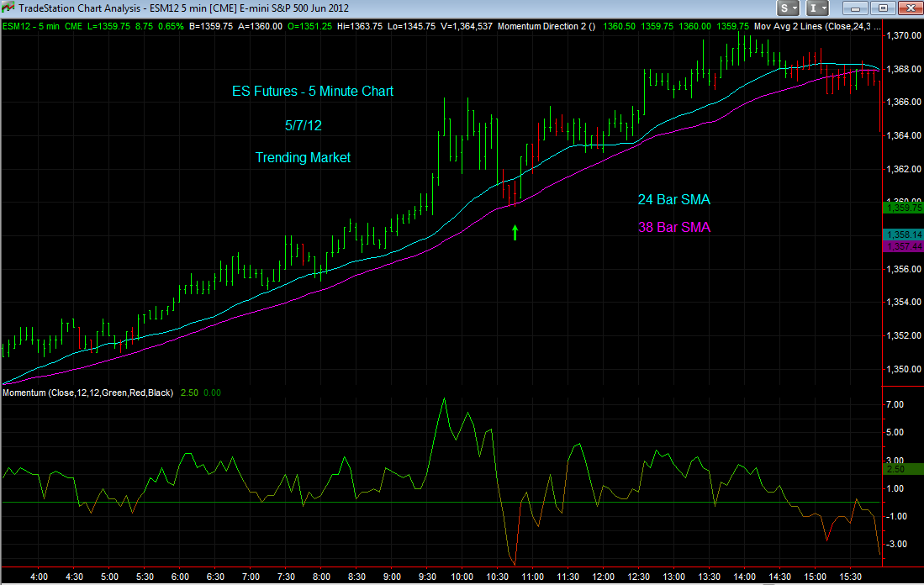Click the 14:00 time axis label

(744, 577)
